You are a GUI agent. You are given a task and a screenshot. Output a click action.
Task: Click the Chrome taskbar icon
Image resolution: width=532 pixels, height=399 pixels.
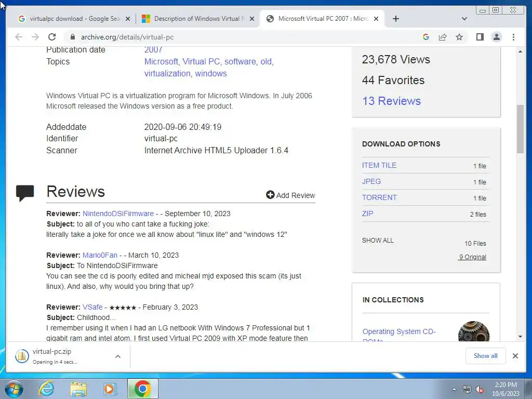(x=142, y=389)
